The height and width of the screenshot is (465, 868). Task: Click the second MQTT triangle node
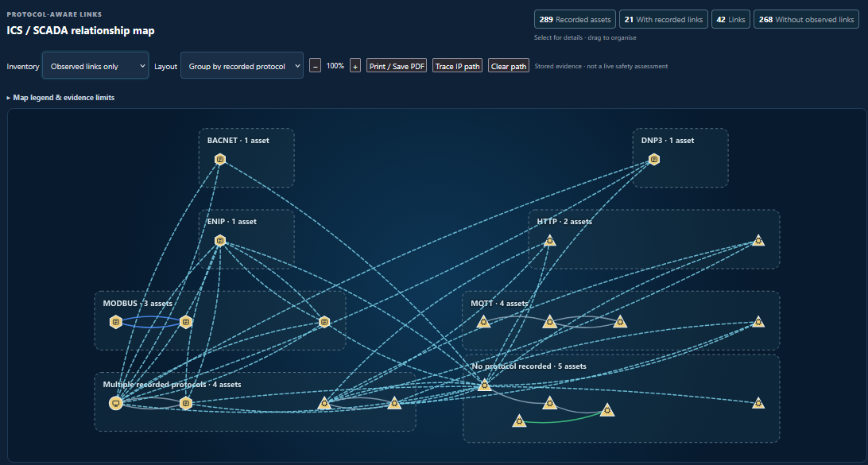point(550,322)
